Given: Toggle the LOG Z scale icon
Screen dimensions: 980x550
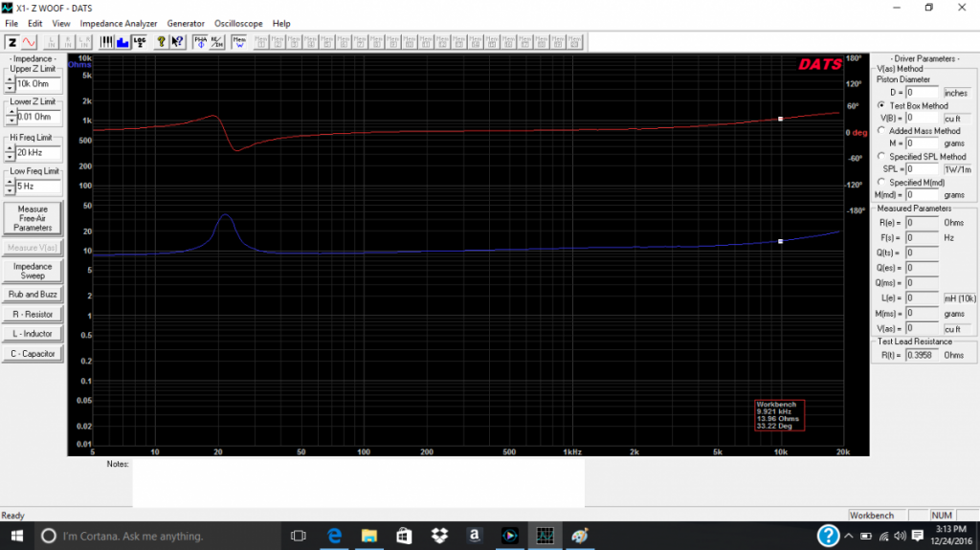Looking at the screenshot, I should 140,42.
